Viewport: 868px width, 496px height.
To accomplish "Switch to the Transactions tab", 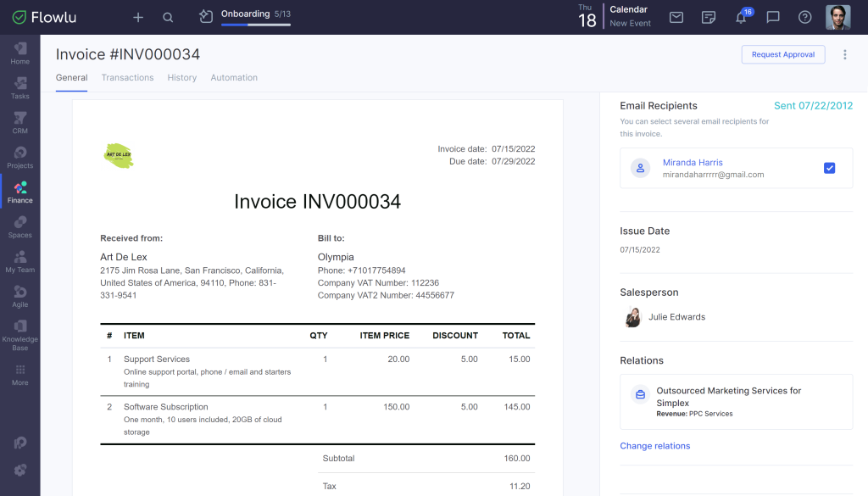I will (x=127, y=77).
